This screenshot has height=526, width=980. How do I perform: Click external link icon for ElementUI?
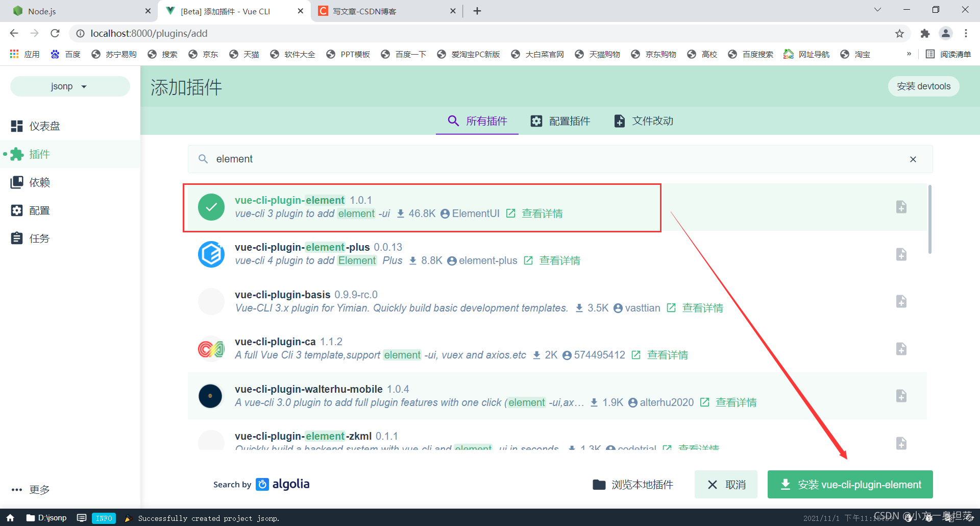click(510, 213)
